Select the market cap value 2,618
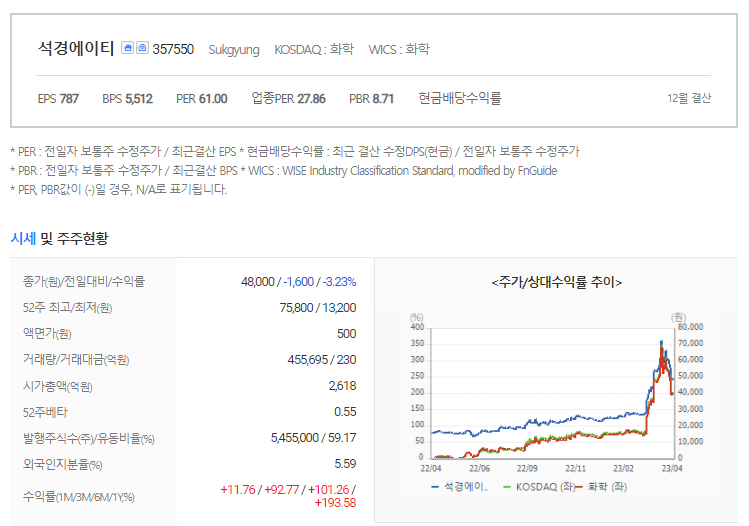 pos(342,386)
